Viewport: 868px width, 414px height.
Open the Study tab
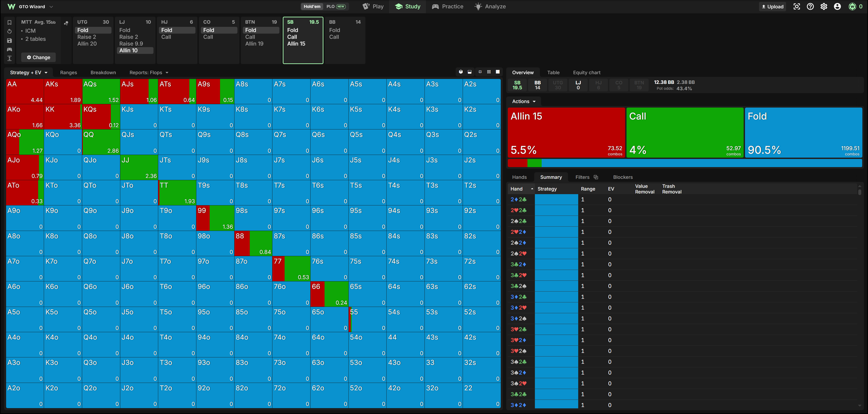point(408,6)
